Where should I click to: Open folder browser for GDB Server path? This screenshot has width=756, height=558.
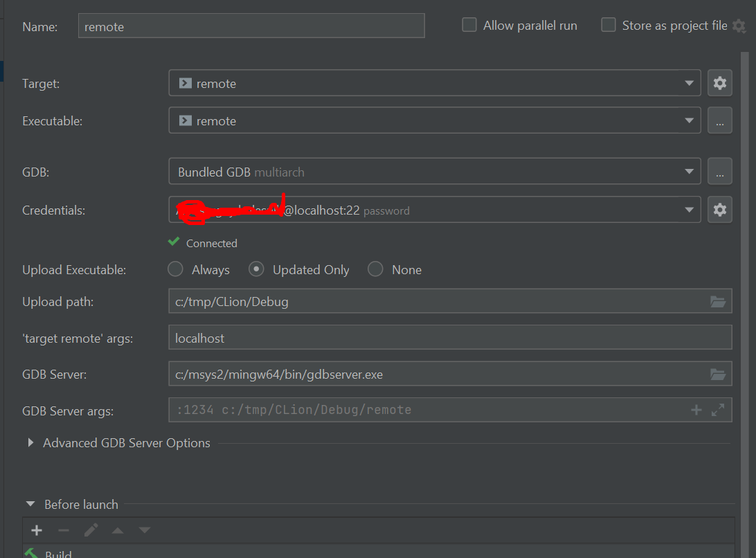[719, 374]
